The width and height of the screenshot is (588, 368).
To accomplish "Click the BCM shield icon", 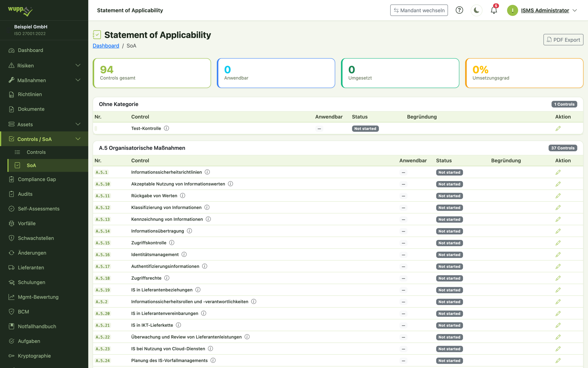I will pyautogui.click(x=11, y=312).
